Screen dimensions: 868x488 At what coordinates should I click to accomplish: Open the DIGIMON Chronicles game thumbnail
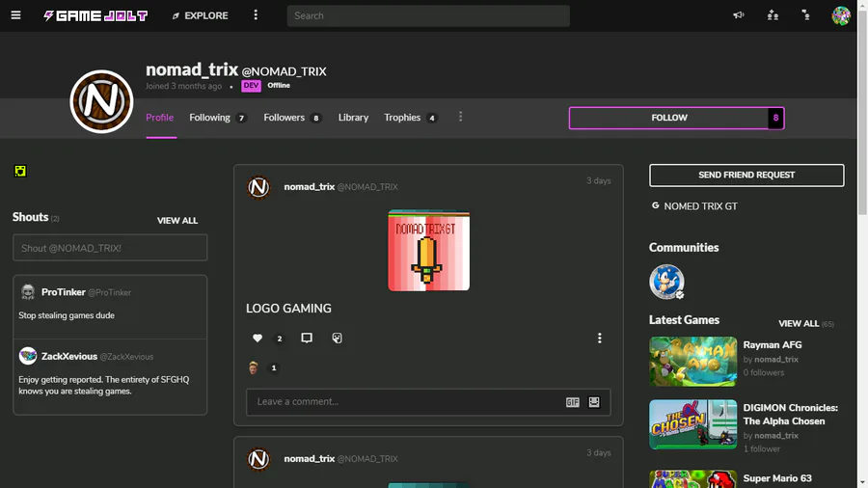692,424
